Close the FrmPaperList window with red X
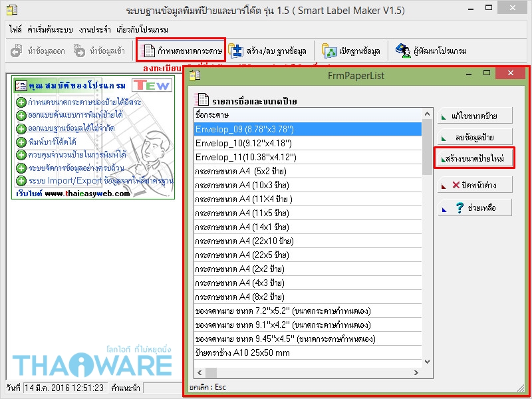Image resolution: width=532 pixels, height=399 pixels. pos(510,73)
